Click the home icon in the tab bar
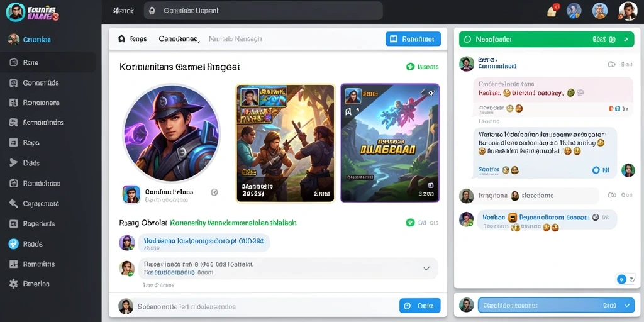Screen dimensions: 644x322 pyautogui.click(x=121, y=38)
